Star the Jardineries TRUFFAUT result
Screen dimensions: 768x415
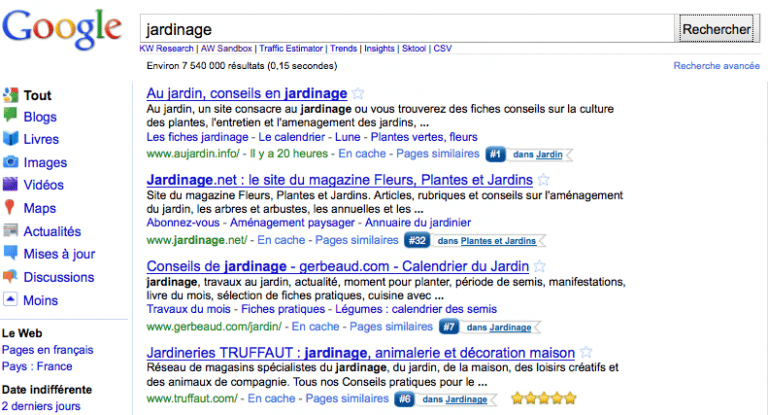tap(586, 352)
